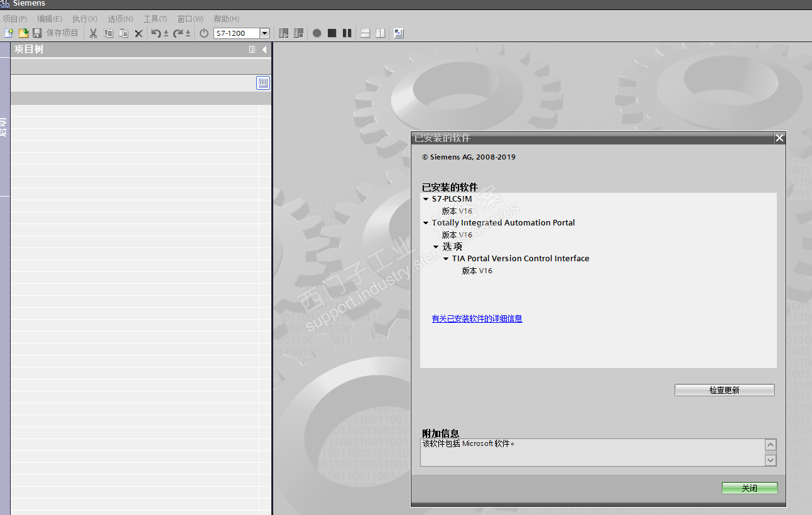The image size is (812, 515).
Task: Collapse the S7-PLCSIM tree node
Action: [x=426, y=199]
